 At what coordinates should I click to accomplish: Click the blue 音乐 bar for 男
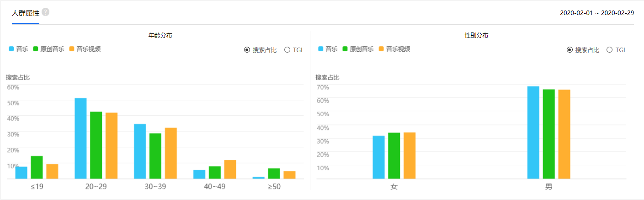[x=533, y=132]
